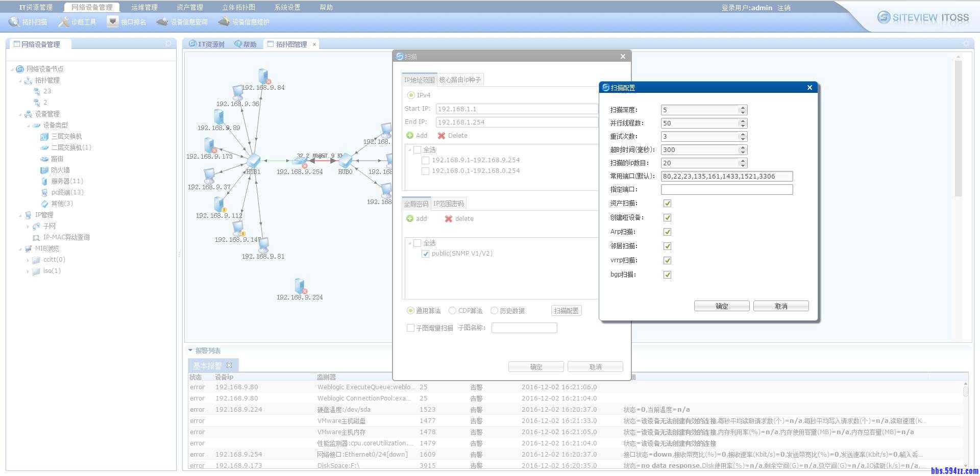Uncheck the 资产扫描 checkbox

click(x=667, y=204)
